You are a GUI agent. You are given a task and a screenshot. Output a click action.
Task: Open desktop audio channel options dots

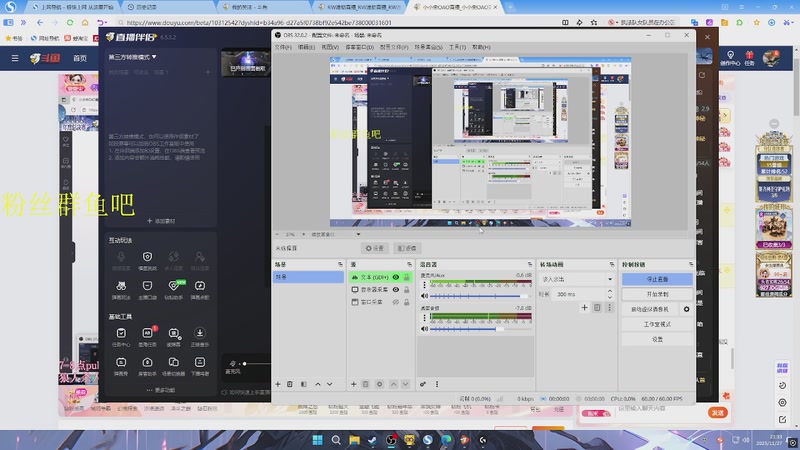click(x=424, y=317)
